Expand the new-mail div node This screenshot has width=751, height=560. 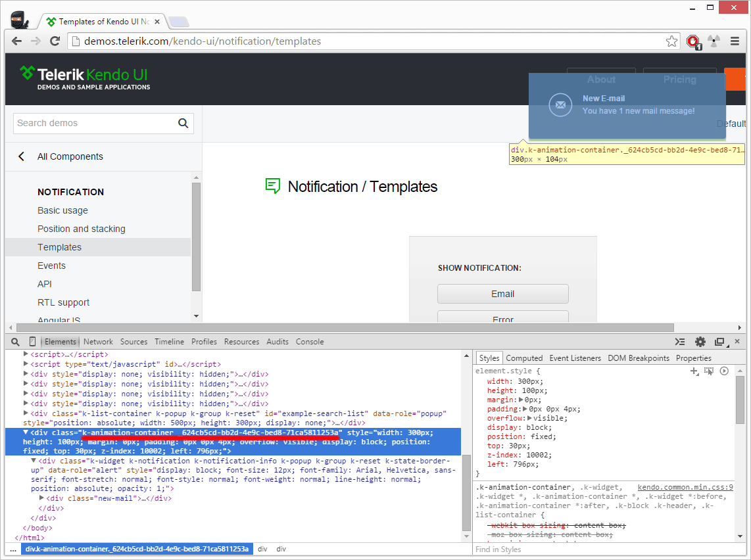pyautogui.click(x=41, y=498)
